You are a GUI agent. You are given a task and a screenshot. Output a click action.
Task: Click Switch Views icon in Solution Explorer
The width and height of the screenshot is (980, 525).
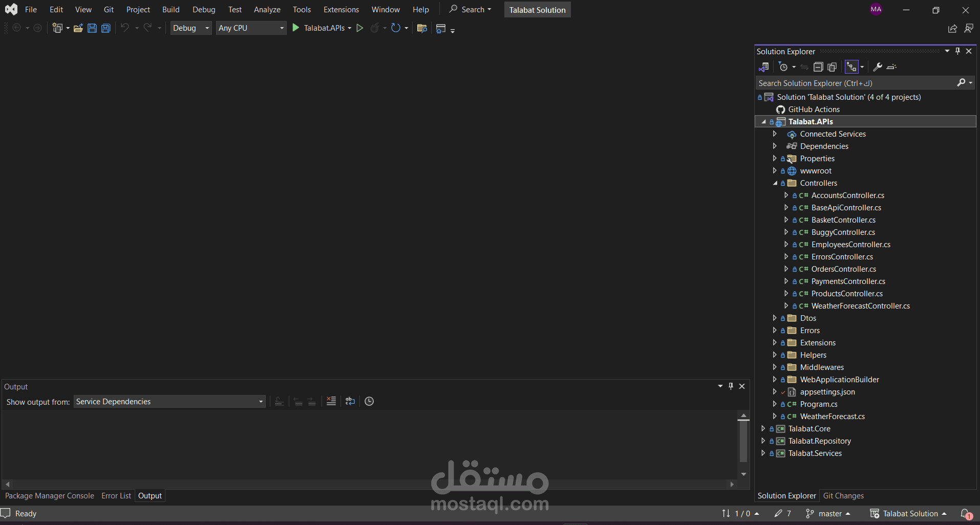pyautogui.click(x=763, y=67)
